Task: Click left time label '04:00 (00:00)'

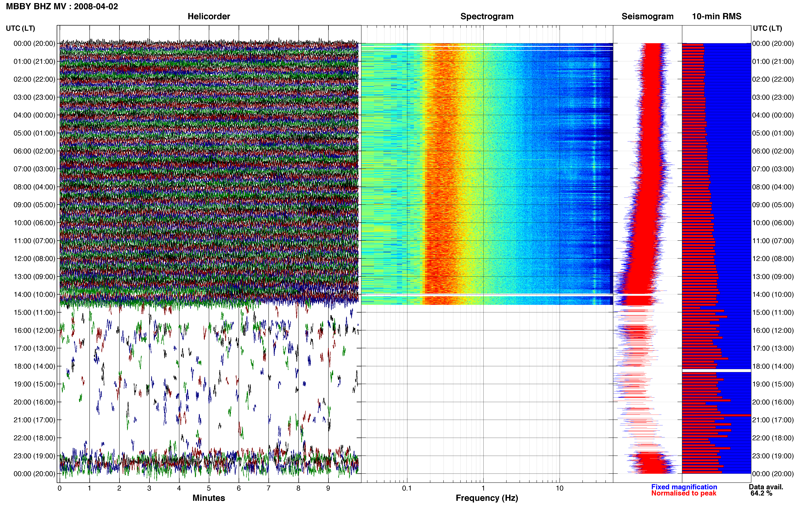Action: click(x=34, y=115)
